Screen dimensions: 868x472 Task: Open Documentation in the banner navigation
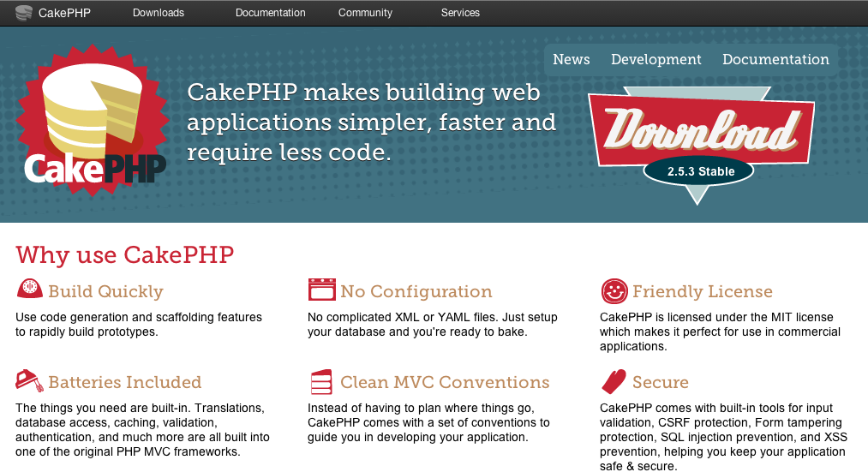[x=775, y=59]
